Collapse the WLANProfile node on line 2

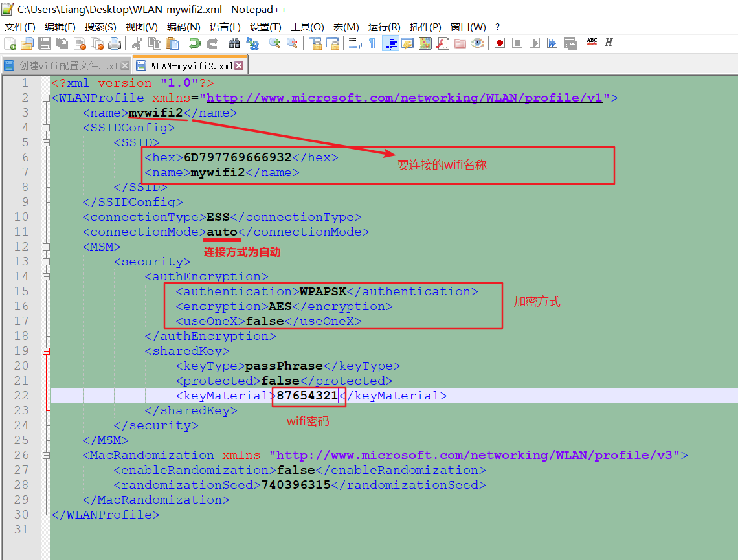tap(45, 98)
